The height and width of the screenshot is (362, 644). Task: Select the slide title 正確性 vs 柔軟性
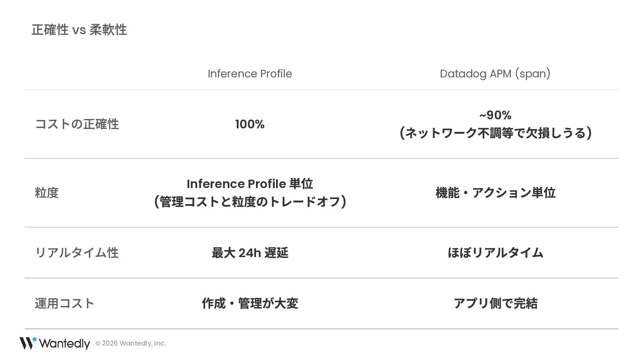(x=79, y=30)
